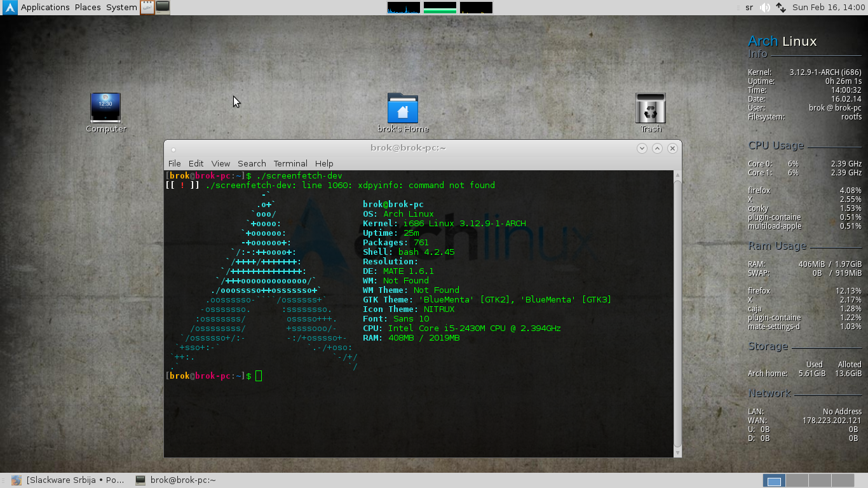Open the black network load monitor graph
868x488 pixels.
coord(476,8)
